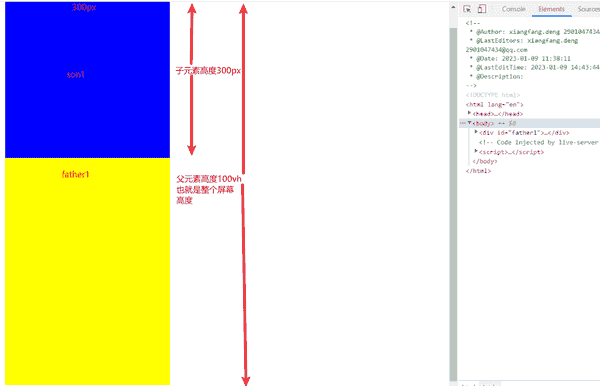Expand the head element node
The height and width of the screenshot is (386, 600).
pos(470,113)
